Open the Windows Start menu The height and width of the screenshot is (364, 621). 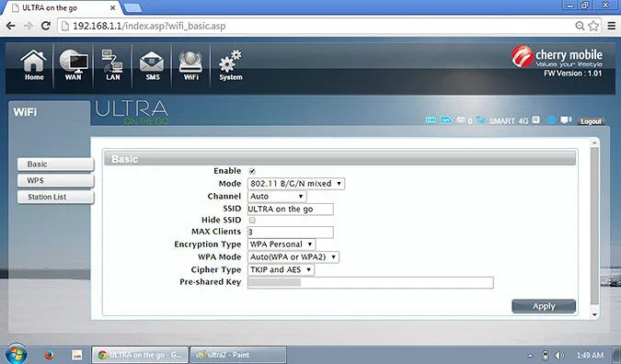tap(16, 354)
